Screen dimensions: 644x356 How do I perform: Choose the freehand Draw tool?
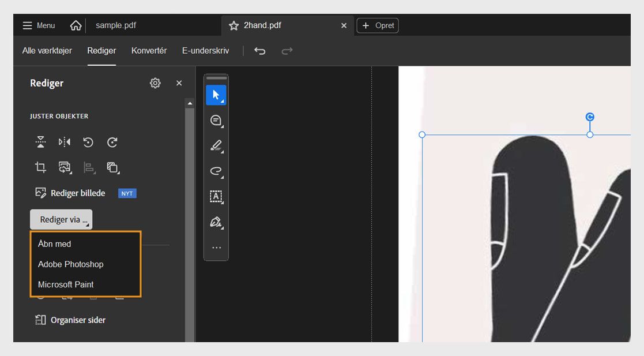pos(216,171)
